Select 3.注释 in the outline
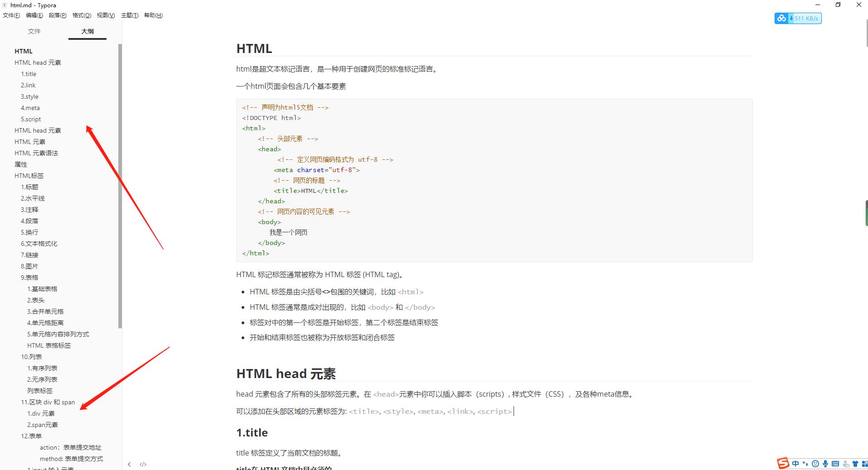This screenshot has width=868, height=470. 29,210
